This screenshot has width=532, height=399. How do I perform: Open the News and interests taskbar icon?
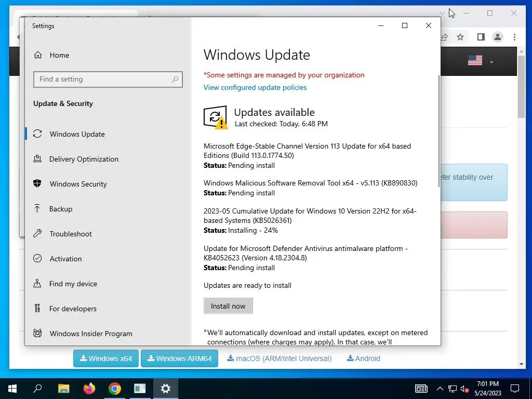pos(421,389)
